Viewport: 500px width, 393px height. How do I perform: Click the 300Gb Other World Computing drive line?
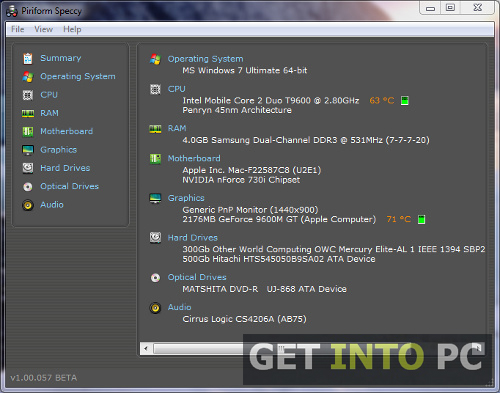pyautogui.click(x=333, y=249)
